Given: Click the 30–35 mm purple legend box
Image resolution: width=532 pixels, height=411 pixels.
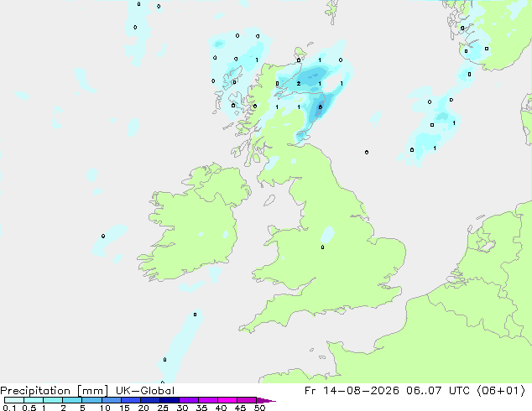Looking at the screenshot, I should (x=188, y=400).
